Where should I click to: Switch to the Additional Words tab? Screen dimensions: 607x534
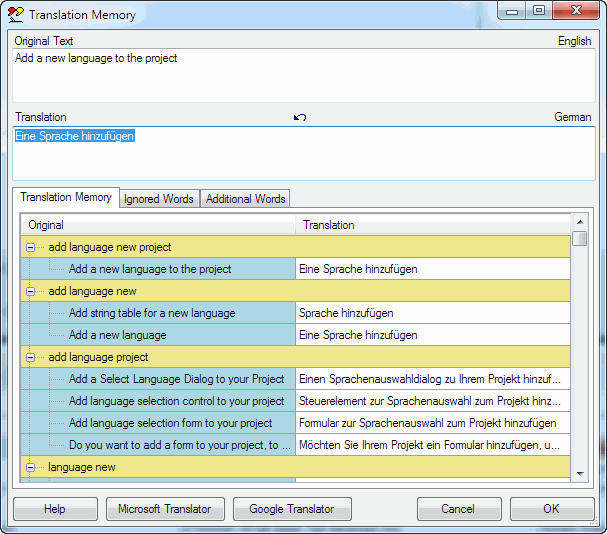[245, 199]
